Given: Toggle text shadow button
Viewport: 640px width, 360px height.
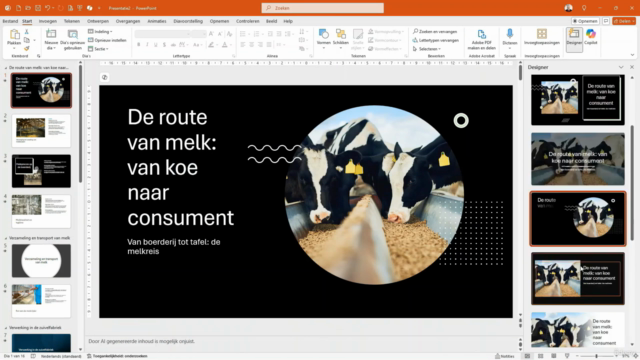Looking at the screenshot, I should point(164,44).
